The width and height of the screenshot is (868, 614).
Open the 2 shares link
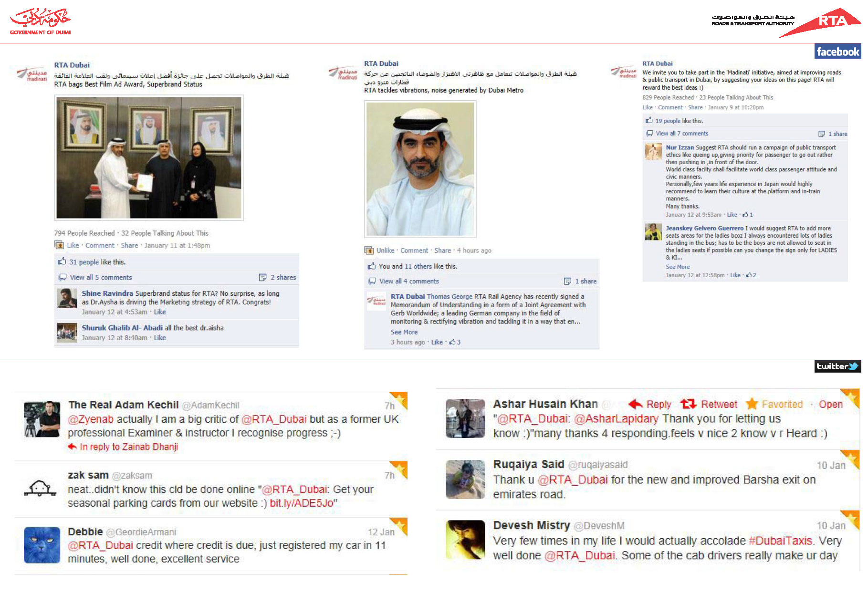(283, 278)
